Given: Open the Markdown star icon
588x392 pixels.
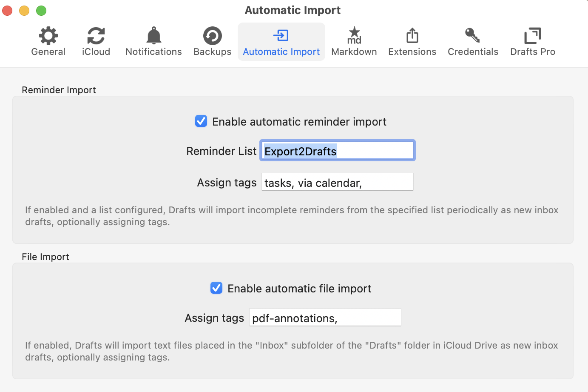Looking at the screenshot, I should (x=354, y=36).
